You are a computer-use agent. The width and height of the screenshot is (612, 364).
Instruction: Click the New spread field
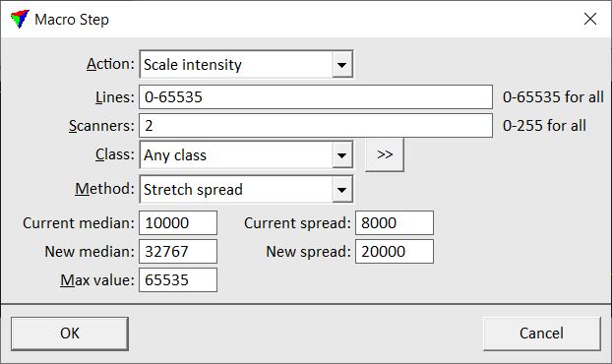pos(395,251)
